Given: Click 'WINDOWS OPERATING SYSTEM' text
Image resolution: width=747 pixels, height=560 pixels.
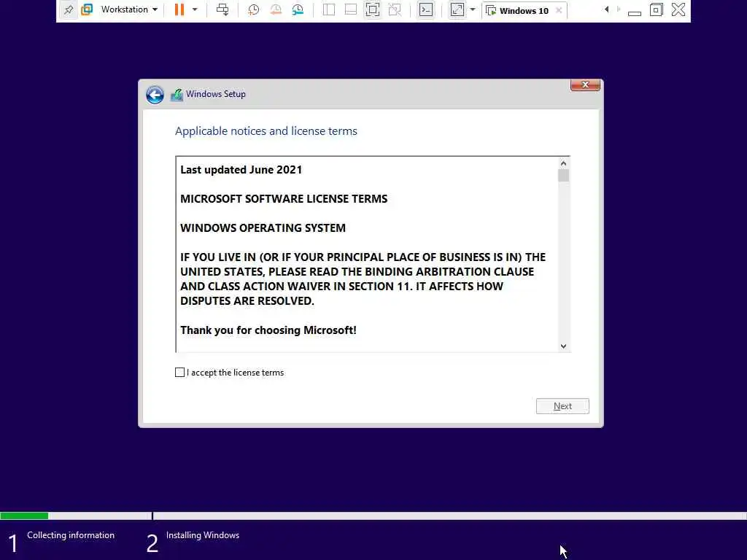Looking at the screenshot, I should pos(263,228).
